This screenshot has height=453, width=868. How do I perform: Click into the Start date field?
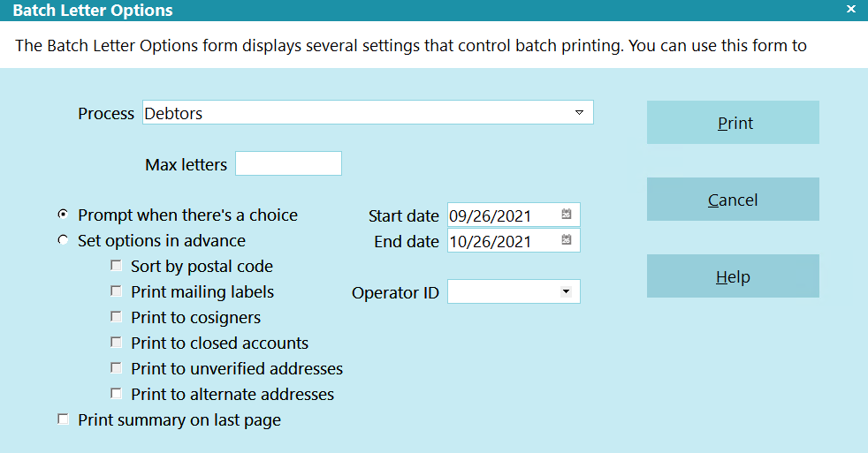[504, 215]
